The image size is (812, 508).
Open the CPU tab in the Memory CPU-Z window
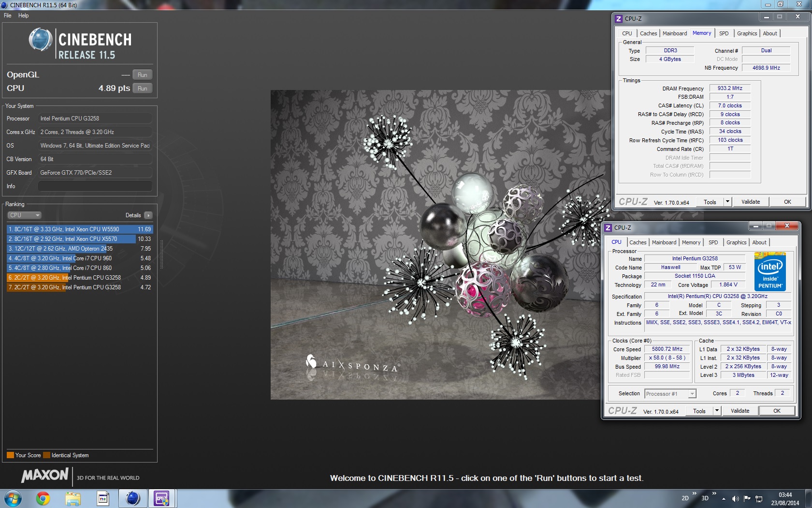(x=627, y=34)
